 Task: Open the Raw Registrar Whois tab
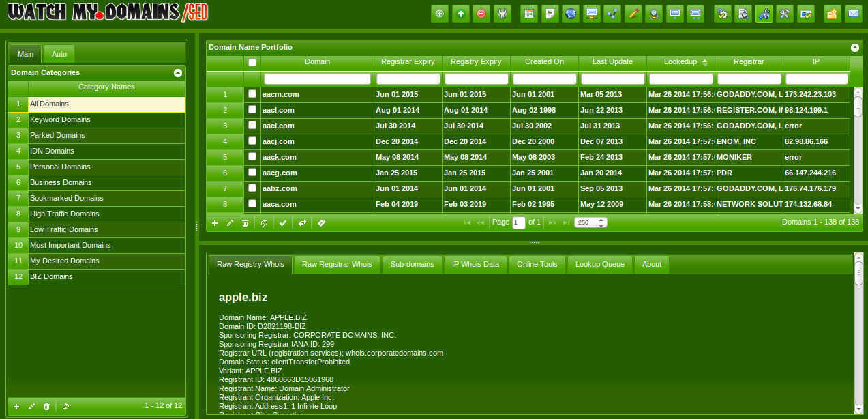point(337,264)
